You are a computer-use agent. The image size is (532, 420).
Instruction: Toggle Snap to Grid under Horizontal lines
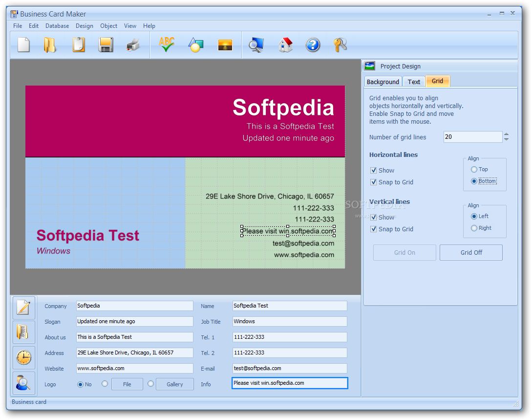click(x=374, y=182)
